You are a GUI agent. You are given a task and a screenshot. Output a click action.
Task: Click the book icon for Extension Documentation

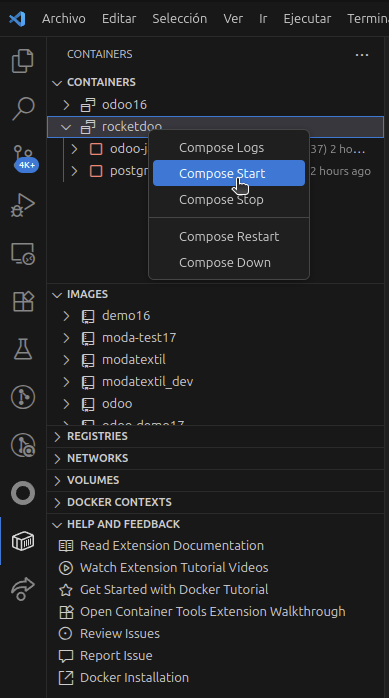[66, 546]
